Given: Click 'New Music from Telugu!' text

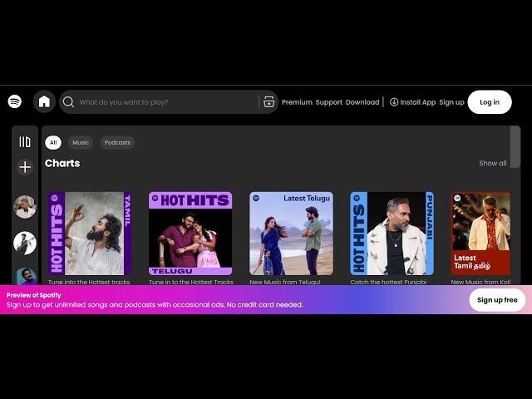Looking at the screenshot, I should click(285, 282).
